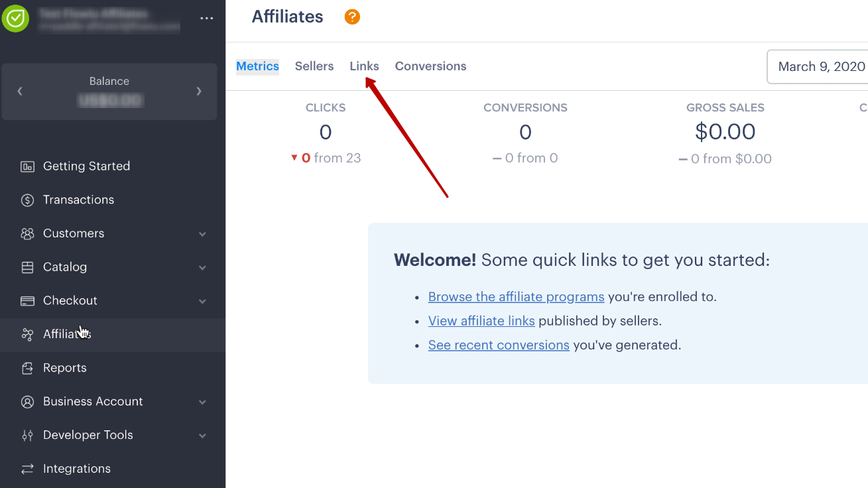Click the green shield logo icon
Viewport: 868px width, 488px height.
tap(15, 19)
